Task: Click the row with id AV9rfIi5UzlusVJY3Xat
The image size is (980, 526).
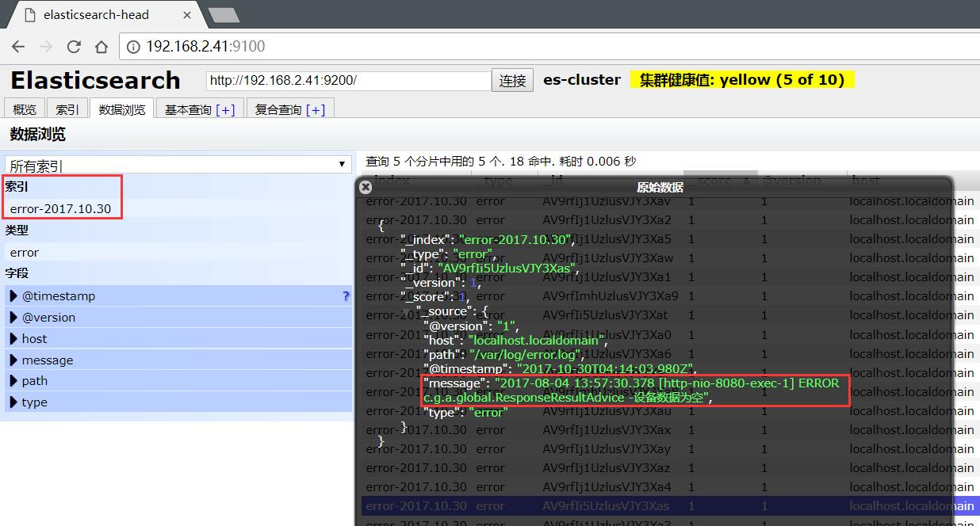Action: [x=670, y=315]
